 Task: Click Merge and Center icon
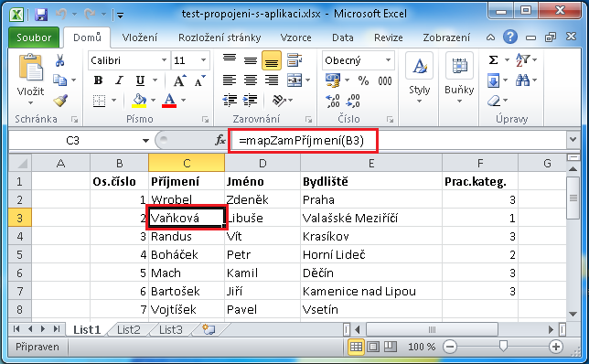point(294,80)
